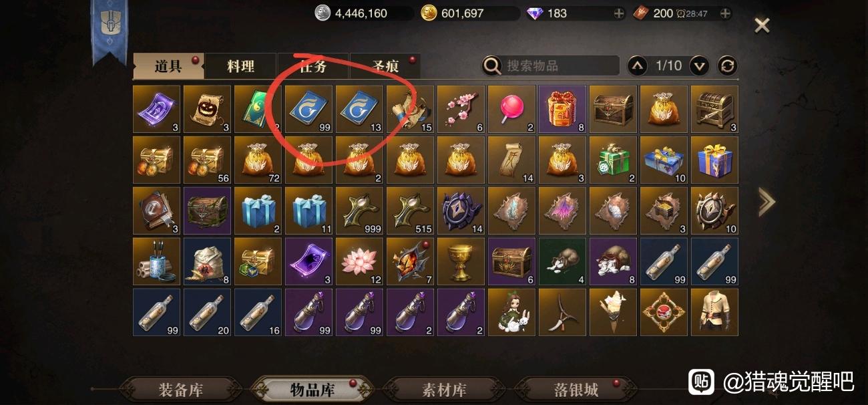Select the pumpkin scroll item
This screenshot has width=868, height=405.
[207, 109]
